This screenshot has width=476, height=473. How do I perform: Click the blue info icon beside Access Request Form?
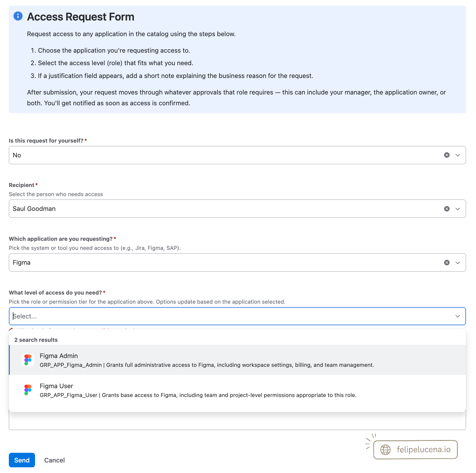click(18, 16)
